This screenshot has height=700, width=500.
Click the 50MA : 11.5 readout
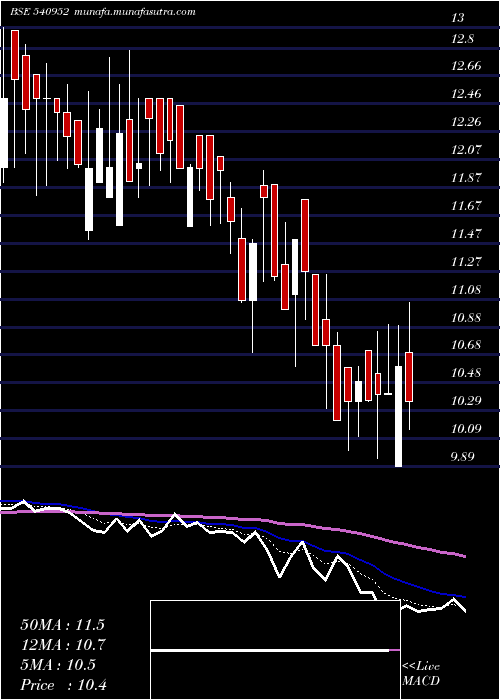tap(62, 625)
